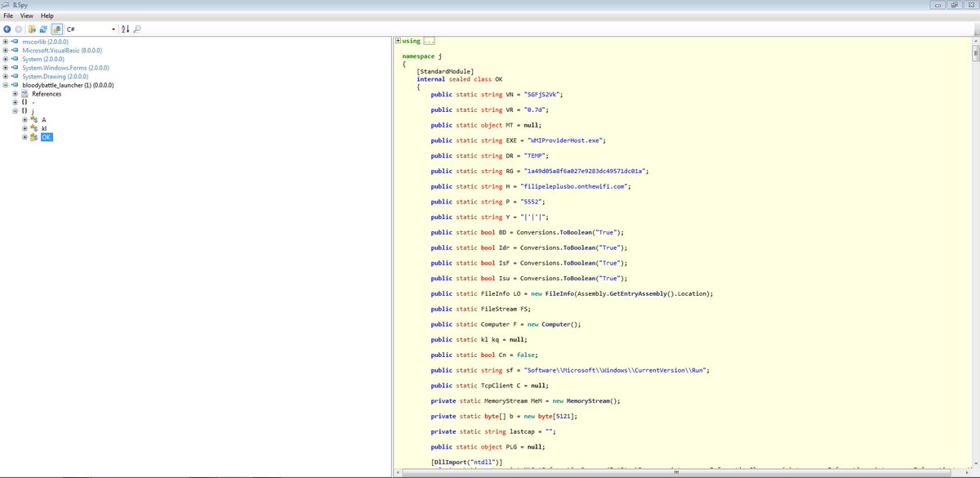Expand class A node
The width and height of the screenshot is (980, 478).
25,120
